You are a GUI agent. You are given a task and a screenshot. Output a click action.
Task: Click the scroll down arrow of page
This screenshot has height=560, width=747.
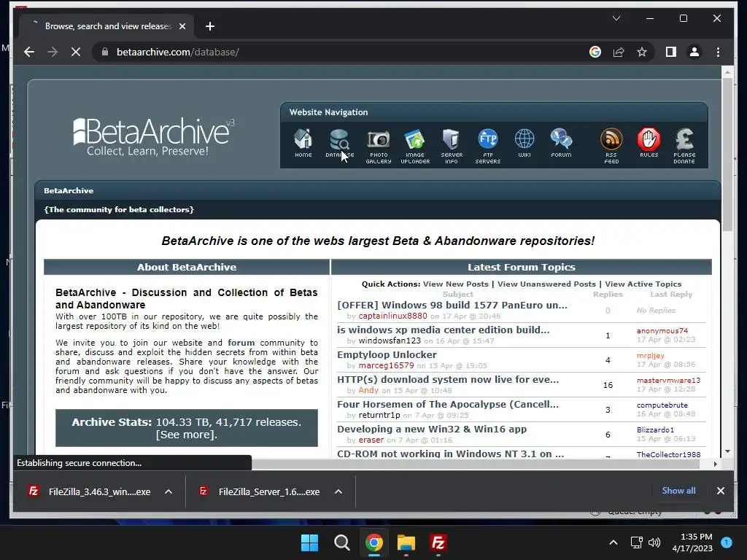[x=727, y=451]
